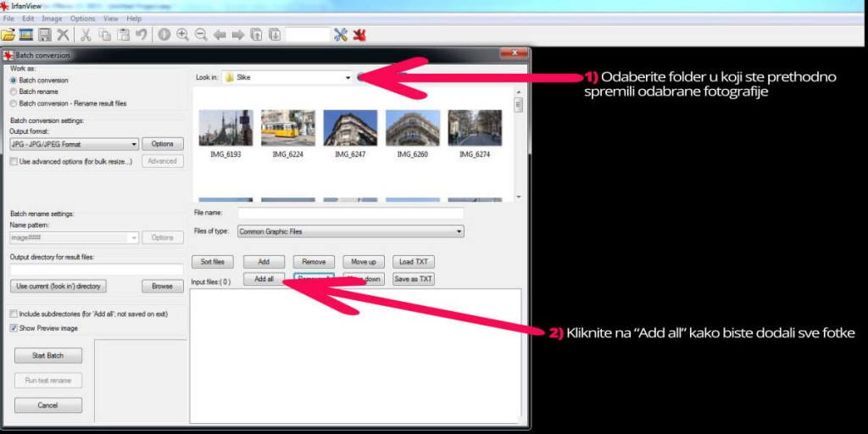This screenshot has width=868, height=434.
Task: Click the Zoom in magnifier icon
Action: point(182,35)
